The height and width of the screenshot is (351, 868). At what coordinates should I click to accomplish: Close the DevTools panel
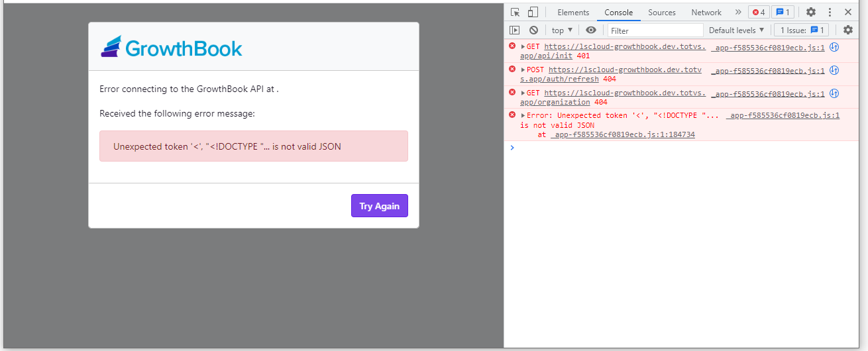coord(847,12)
